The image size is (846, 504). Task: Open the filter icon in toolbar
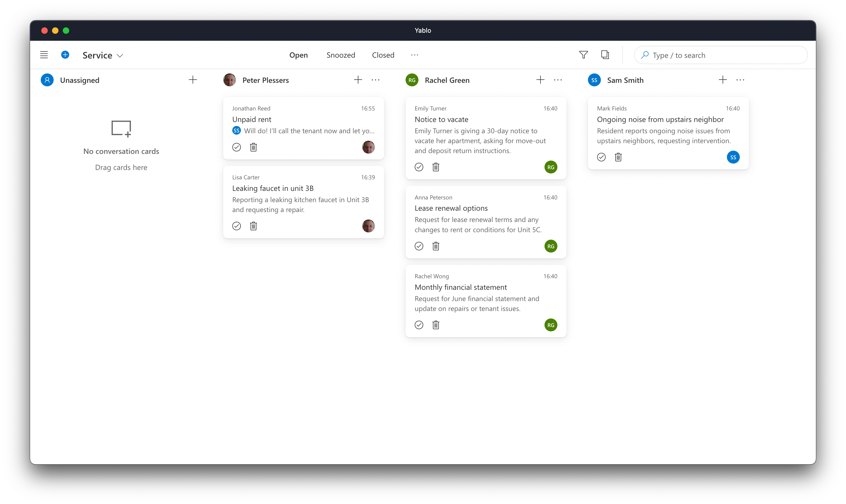(583, 55)
